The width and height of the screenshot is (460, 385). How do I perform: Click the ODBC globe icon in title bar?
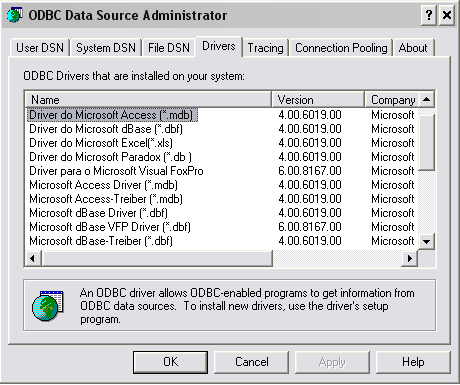[x=15, y=15]
